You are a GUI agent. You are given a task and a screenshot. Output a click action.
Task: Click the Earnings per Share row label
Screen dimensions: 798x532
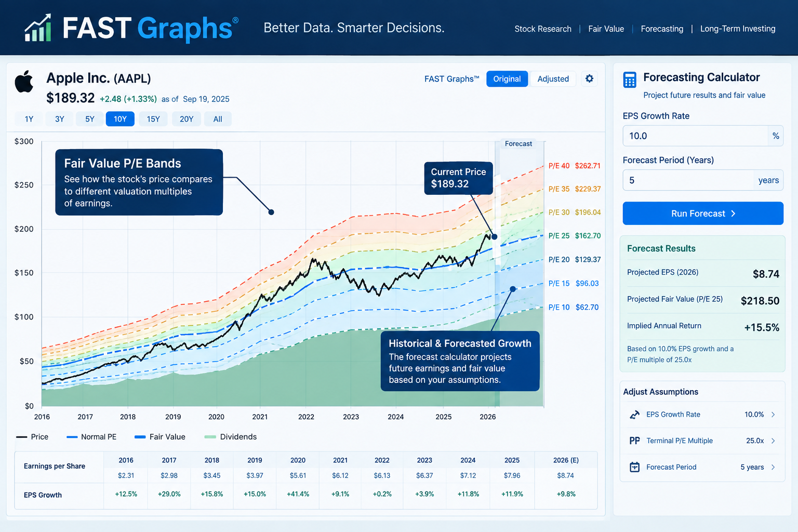(55, 466)
